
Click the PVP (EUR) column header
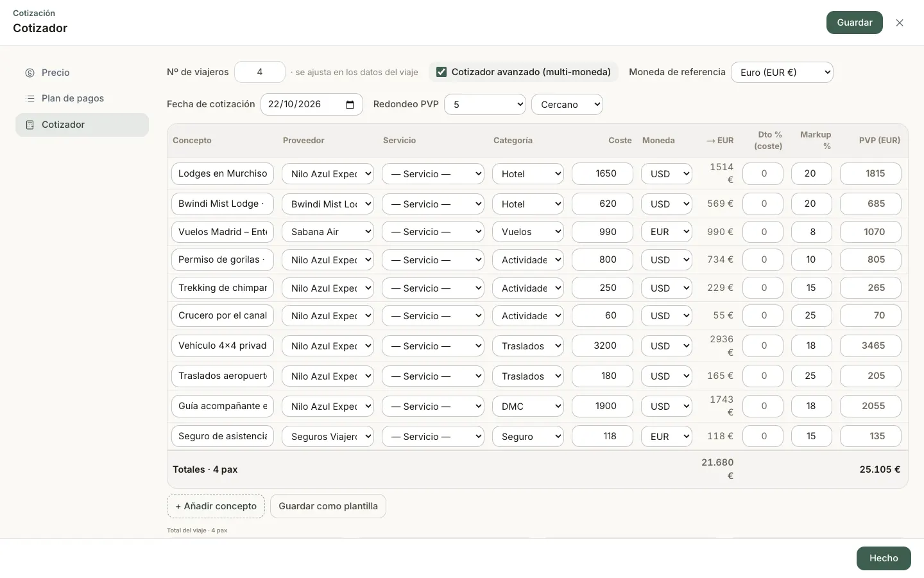(880, 141)
